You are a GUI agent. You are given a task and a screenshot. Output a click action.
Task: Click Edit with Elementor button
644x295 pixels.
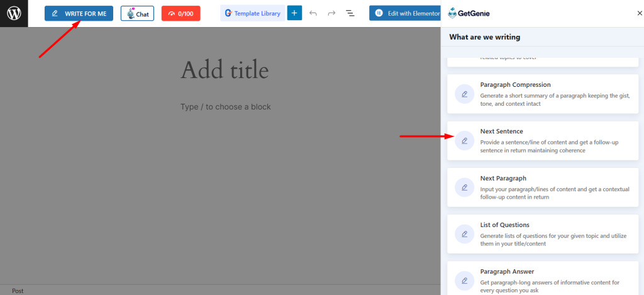coord(404,13)
